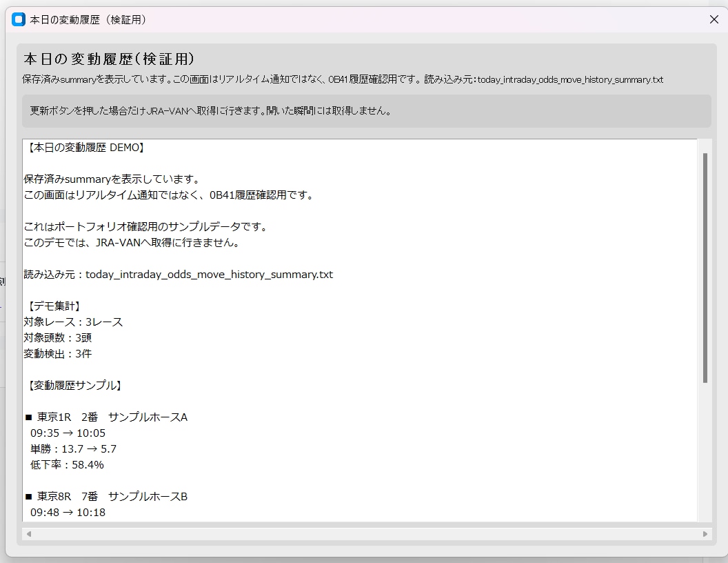
Task: Click the entry 東京8R 7番 サンプルホースB
Action: pyautogui.click(x=106, y=497)
